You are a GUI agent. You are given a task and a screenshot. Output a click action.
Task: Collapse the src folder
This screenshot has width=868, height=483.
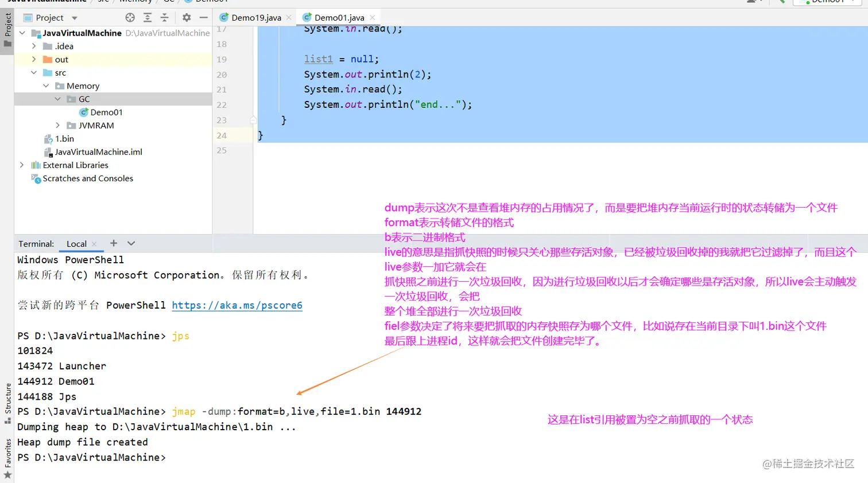click(x=34, y=73)
